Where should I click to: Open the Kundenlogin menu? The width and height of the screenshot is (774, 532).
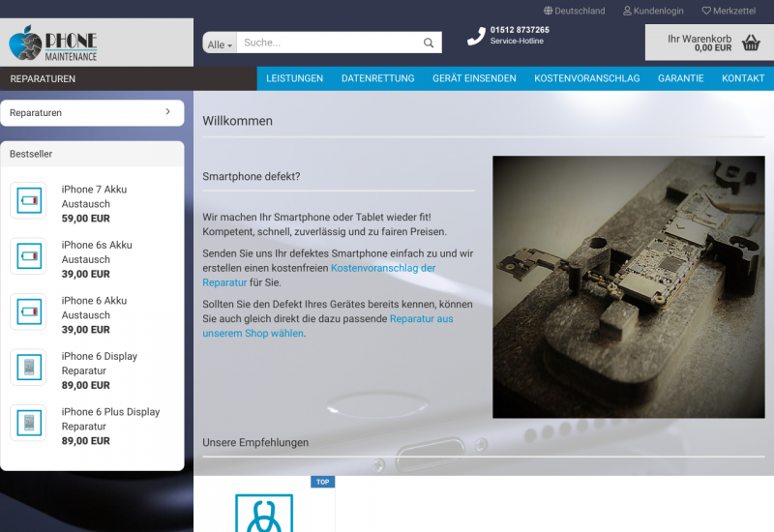(x=653, y=11)
